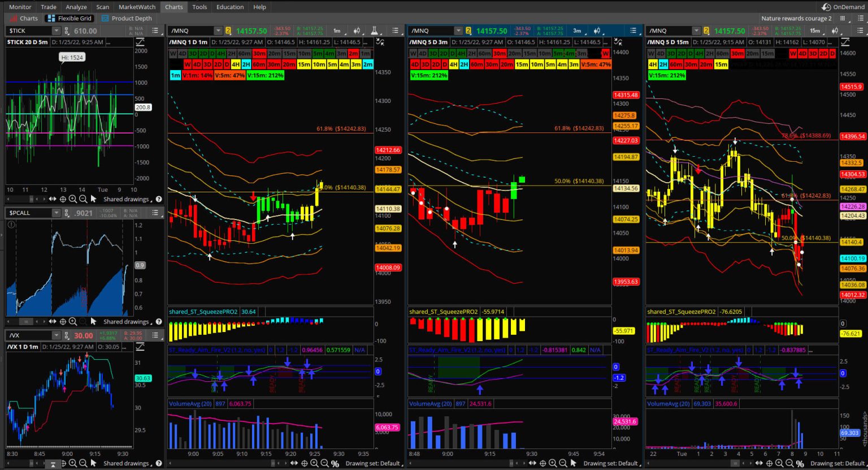Enable the 30m aggregation cell on the 1m chart

coord(259,53)
